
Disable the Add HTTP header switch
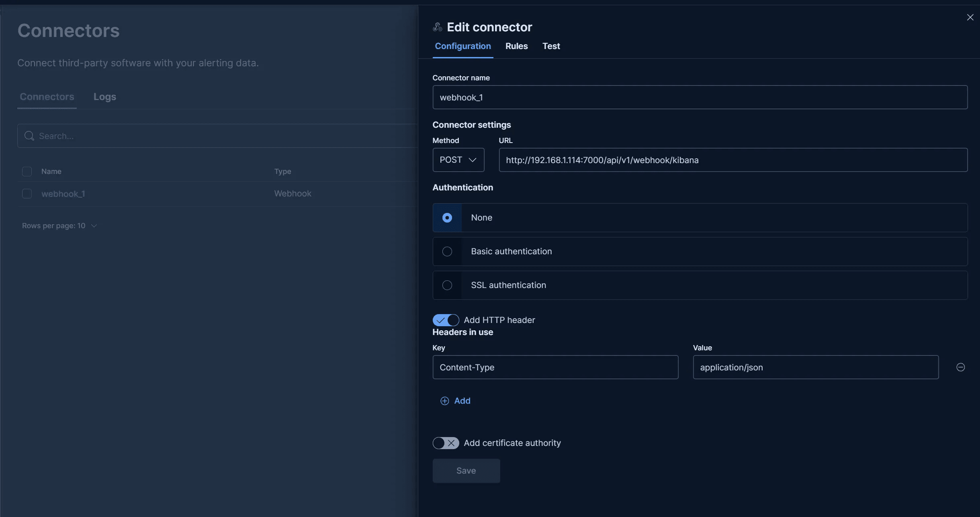tap(446, 320)
